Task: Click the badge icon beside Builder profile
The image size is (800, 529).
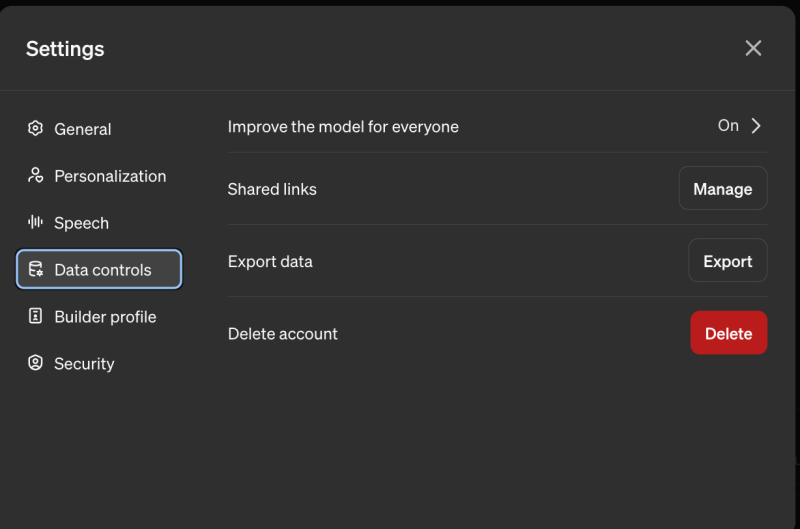Action: pos(36,316)
